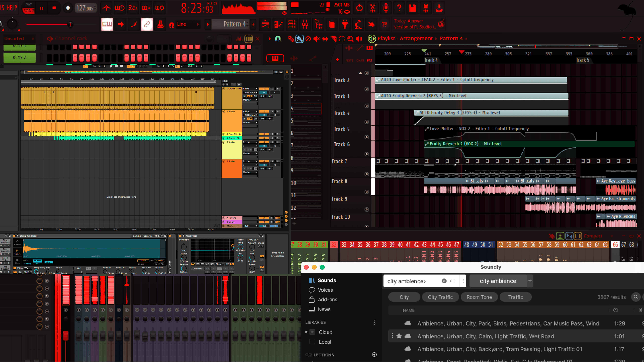Open the HELP menu

point(12,8)
